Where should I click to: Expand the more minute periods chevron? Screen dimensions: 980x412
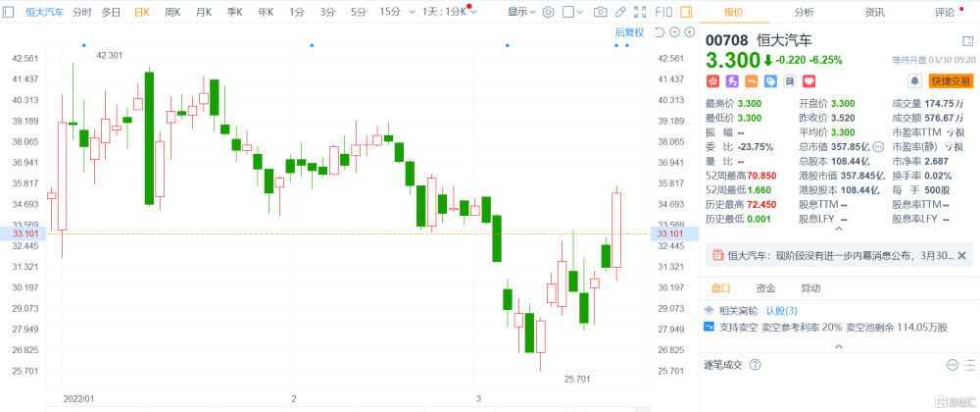(412, 12)
